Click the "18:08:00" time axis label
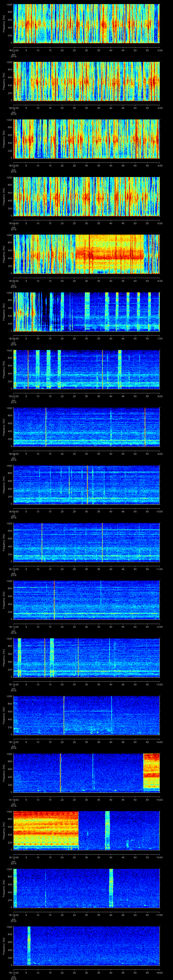173x980 pixels. pyautogui.click(x=13, y=454)
